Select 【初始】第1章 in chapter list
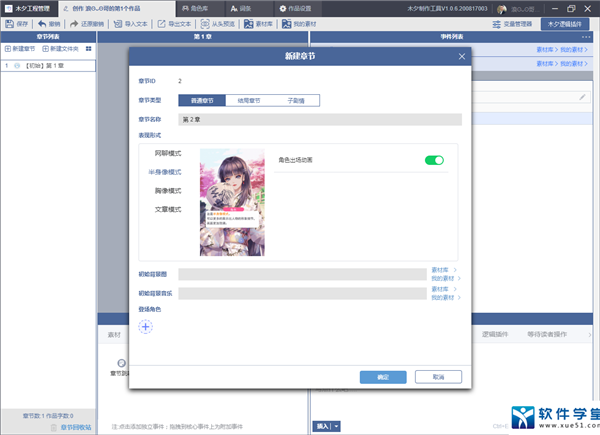The width and height of the screenshot is (600, 435). (x=48, y=66)
